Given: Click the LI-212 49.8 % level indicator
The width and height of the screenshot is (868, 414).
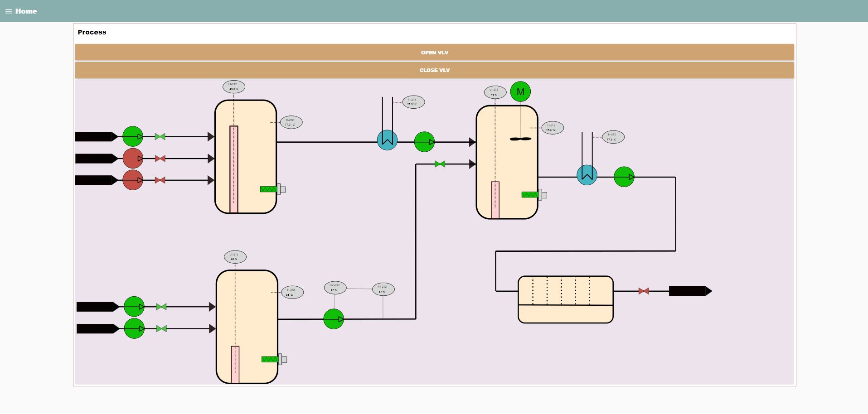Looking at the screenshot, I should [234, 87].
